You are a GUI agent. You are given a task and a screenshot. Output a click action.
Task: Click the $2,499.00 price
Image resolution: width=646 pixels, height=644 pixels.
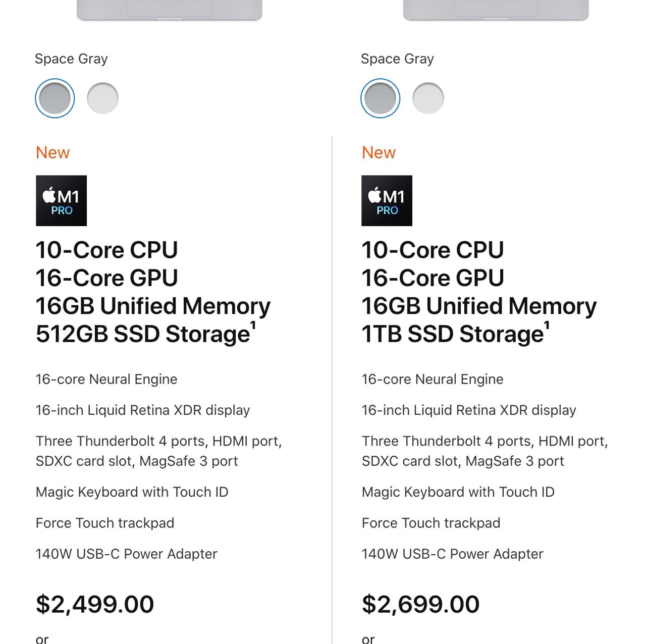click(95, 604)
